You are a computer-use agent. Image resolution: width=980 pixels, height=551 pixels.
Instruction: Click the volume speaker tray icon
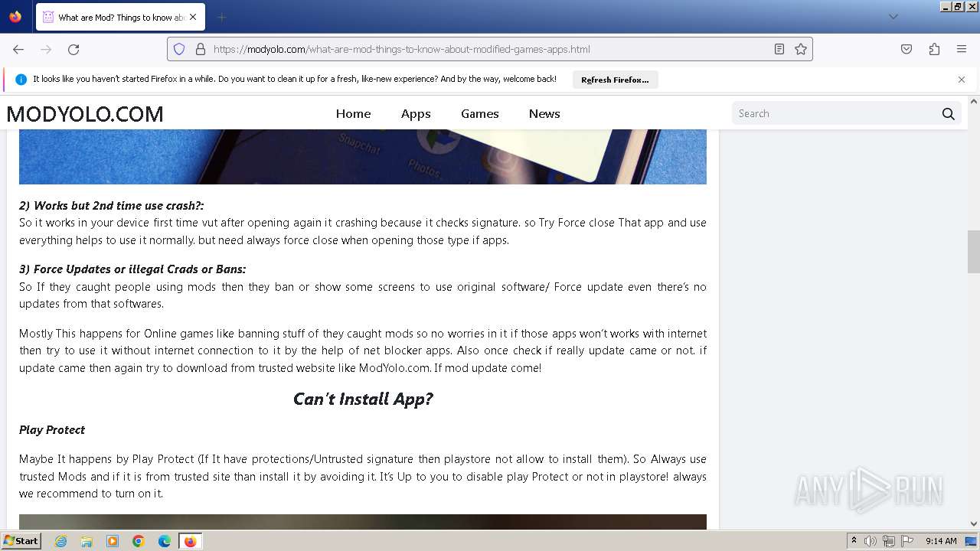871,541
